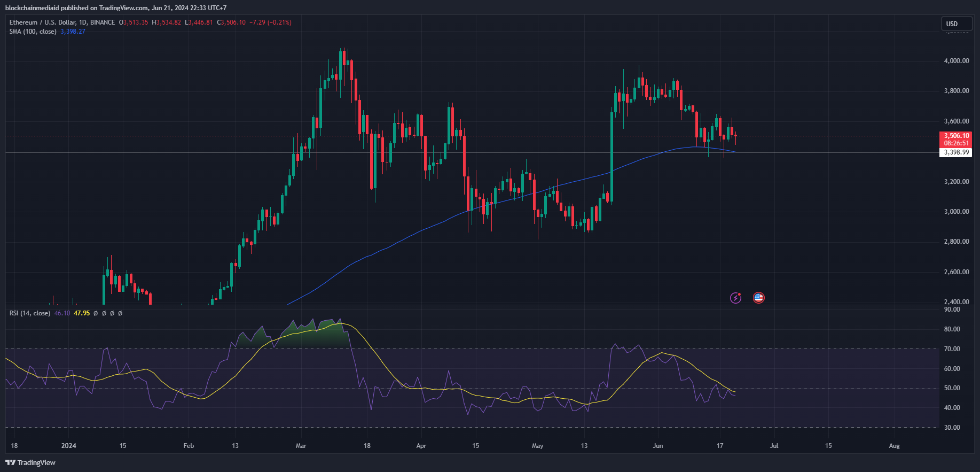Image resolution: width=980 pixels, height=472 pixels.
Task: Click the Jul label on time axis
Action: point(774,446)
